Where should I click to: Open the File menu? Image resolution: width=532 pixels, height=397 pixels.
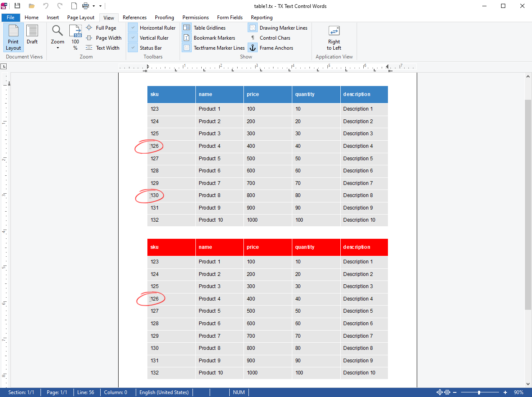coord(11,18)
